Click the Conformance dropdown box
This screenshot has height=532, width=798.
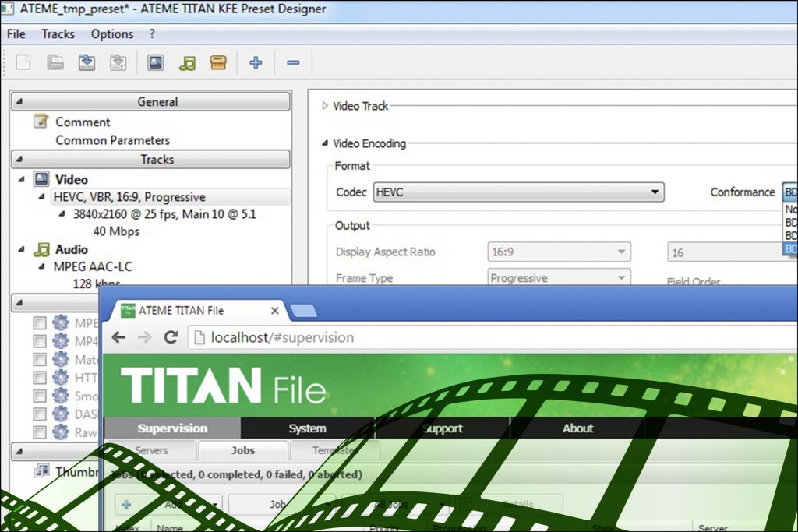click(x=790, y=192)
